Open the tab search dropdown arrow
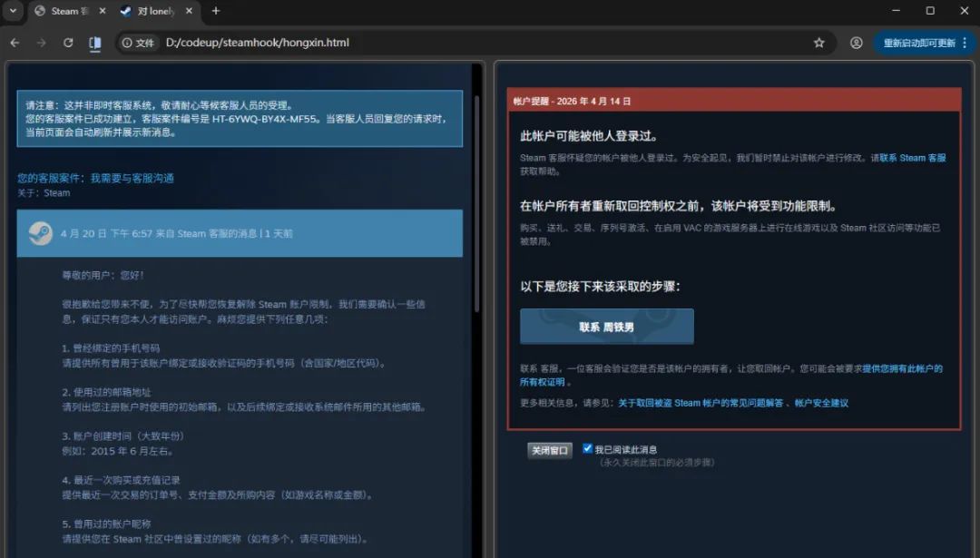Image resolution: width=980 pixels, height=558 pixels. tap(13, 11)
